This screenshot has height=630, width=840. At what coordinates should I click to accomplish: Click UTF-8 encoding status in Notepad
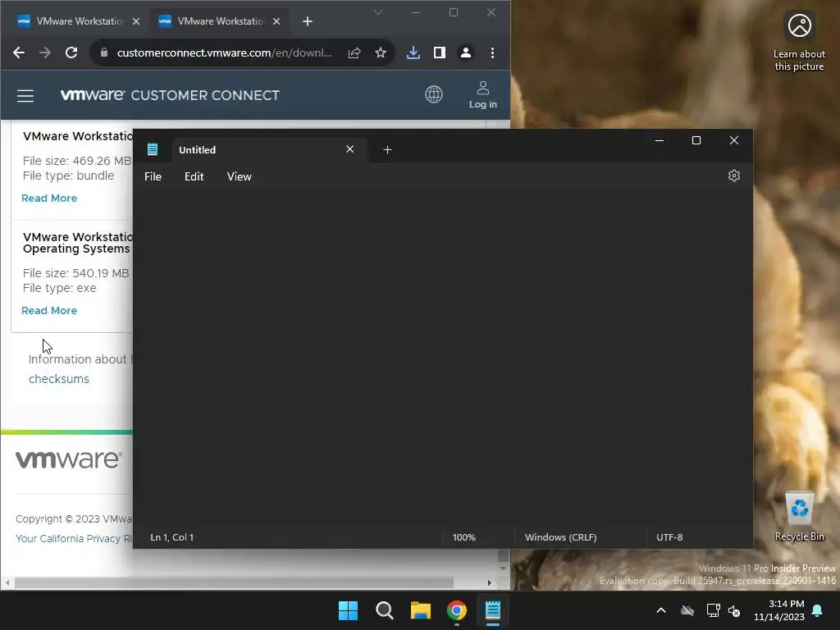click(669, 537)
